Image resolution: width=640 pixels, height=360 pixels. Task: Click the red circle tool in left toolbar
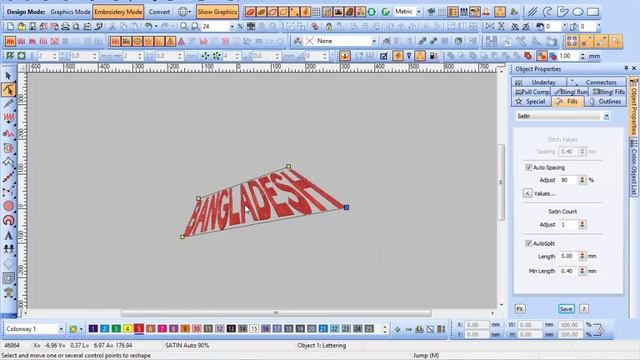click(8, 206)
